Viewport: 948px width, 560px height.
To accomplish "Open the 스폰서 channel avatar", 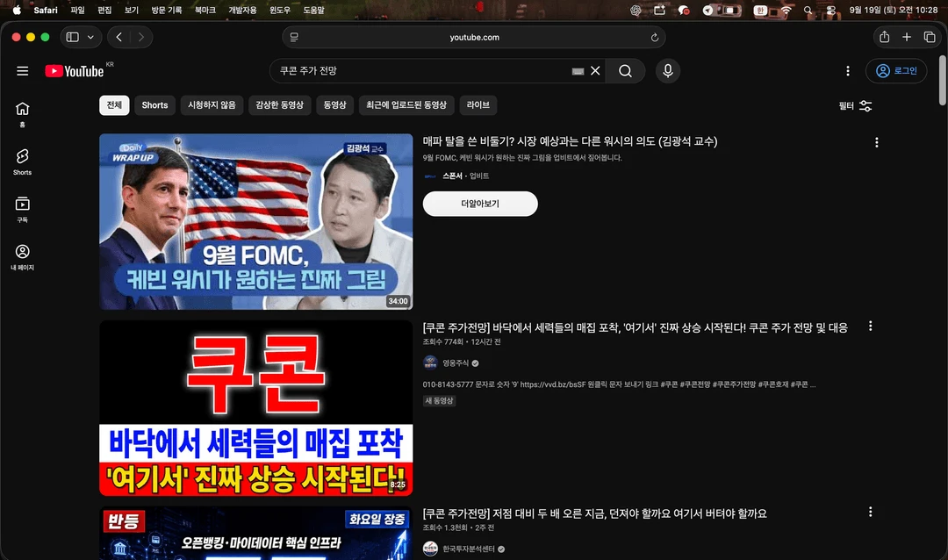I will click(x=430, y=176).
